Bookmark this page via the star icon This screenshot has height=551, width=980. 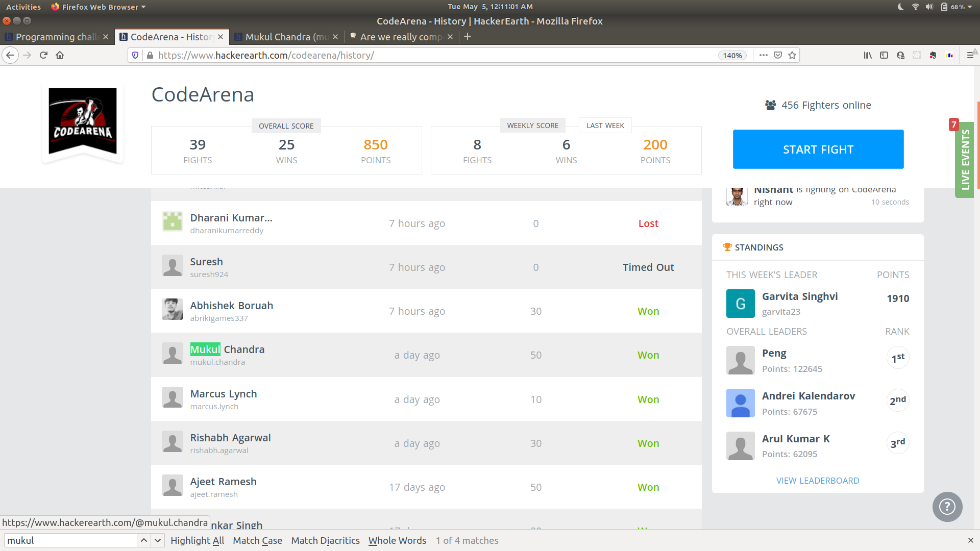click(792, 55)
